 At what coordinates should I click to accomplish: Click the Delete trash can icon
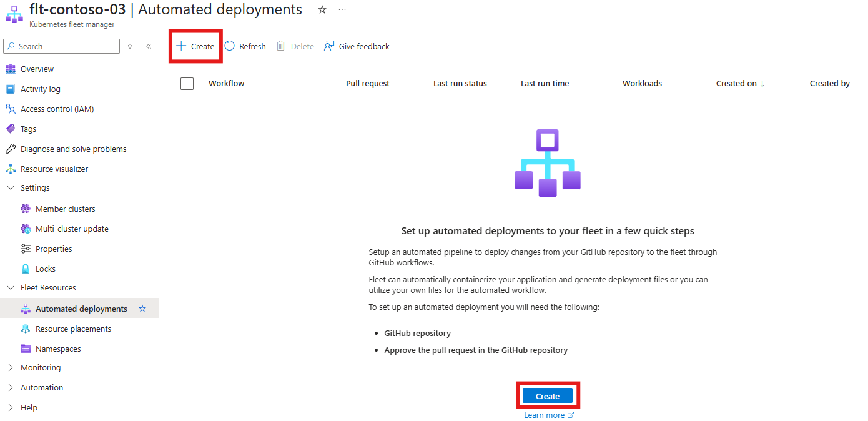point(281,46)
